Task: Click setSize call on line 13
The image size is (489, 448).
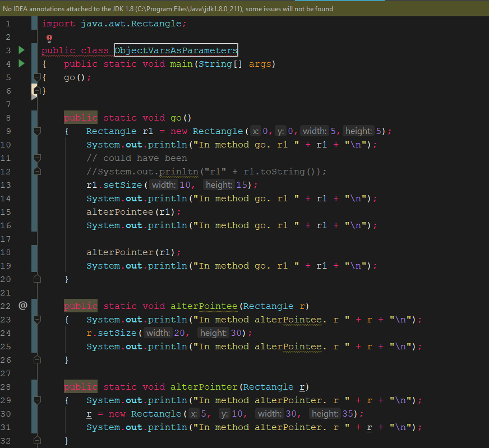Action: 123,185
